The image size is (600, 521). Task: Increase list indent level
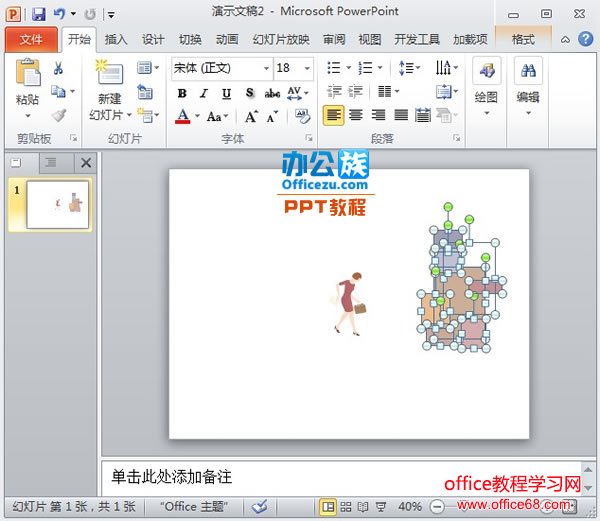pyautogui.click(x=355, y=92)
